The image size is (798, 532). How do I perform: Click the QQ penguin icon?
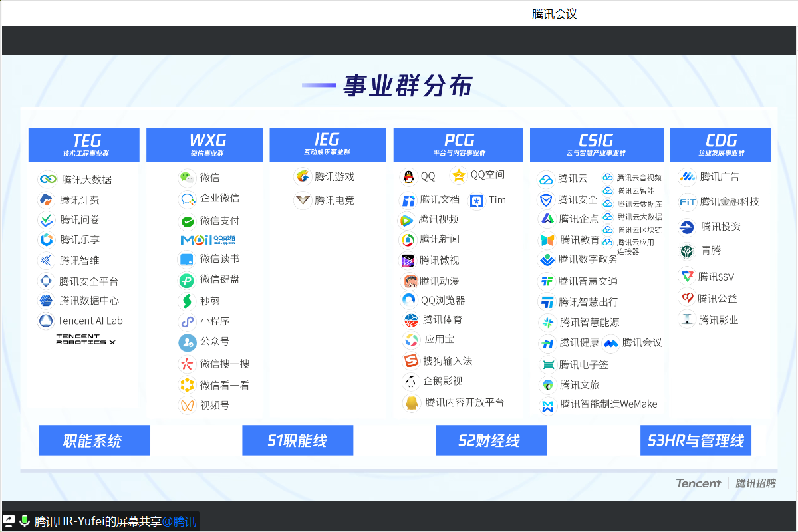tap(408, 177)
